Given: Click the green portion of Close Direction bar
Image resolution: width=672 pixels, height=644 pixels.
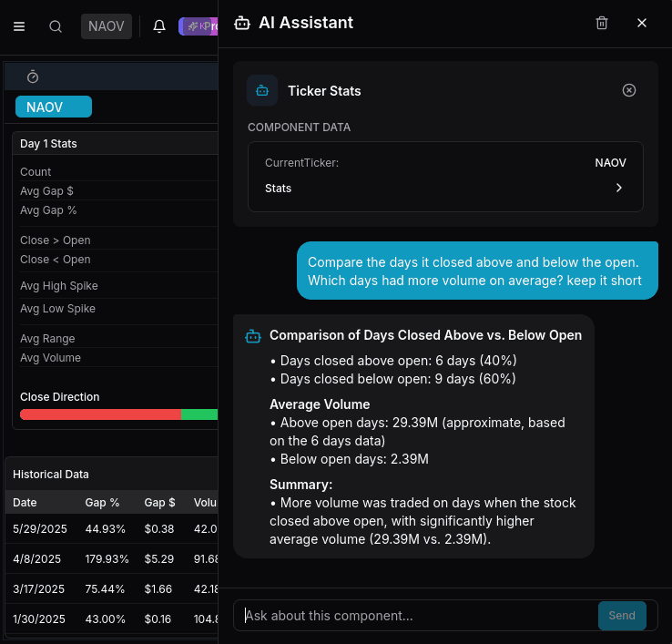Looking at the screenshot, I should [199, 414].
